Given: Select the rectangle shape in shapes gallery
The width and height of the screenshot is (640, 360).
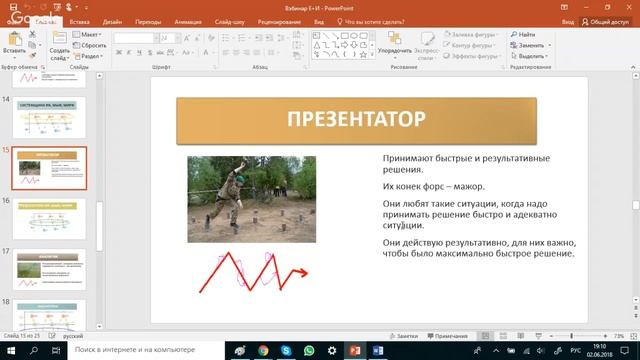Looking at the screenshot, I should [x=344, y=36].
